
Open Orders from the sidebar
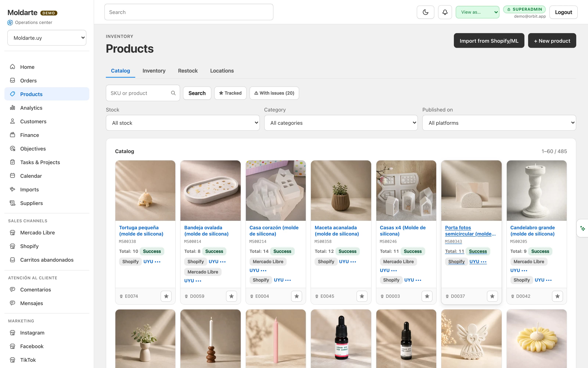click(x=47, y=80)
